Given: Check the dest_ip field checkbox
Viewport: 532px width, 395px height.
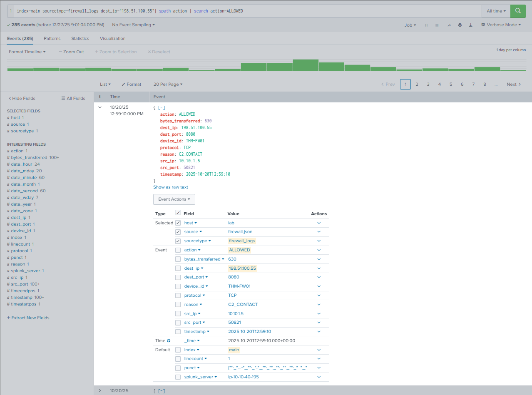Looking at the screenshot, I should pos(178,268).
